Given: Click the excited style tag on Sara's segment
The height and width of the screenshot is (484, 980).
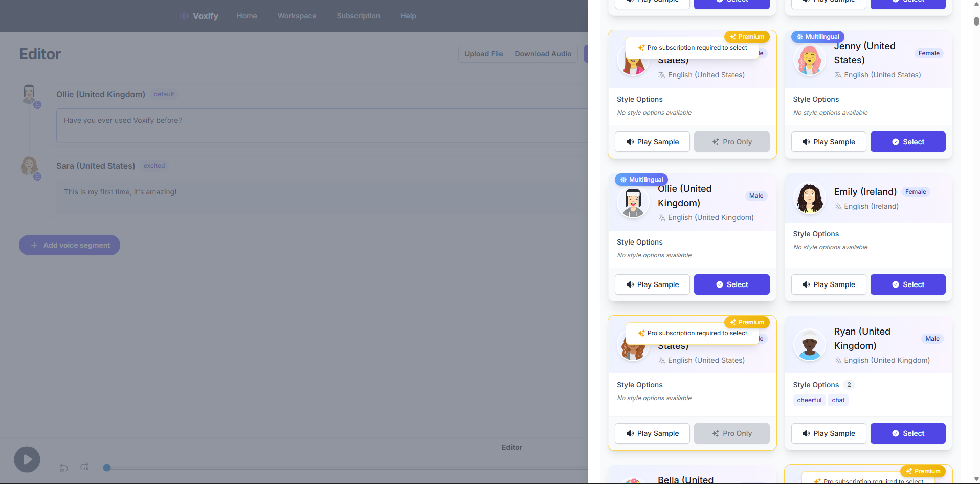Looking at the screenshot, I should click(153, 165).
